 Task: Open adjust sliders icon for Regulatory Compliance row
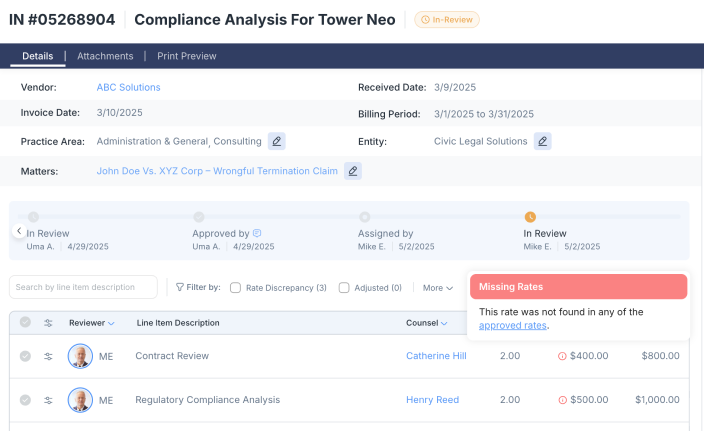(x=48, y=400)
